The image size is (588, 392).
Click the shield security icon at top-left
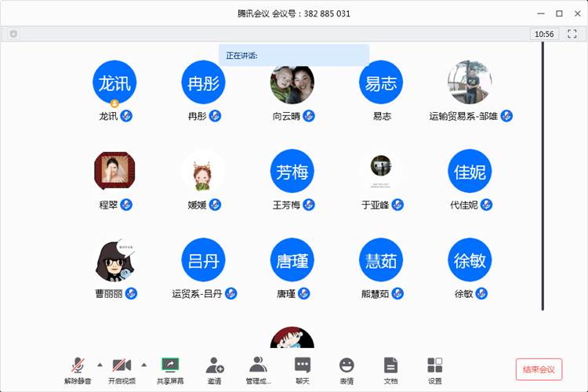click(x=13, y=34)
